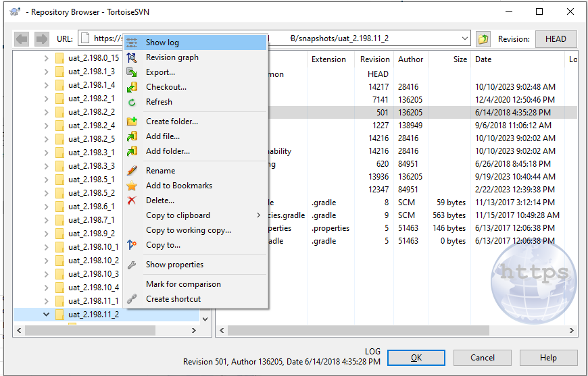Viewport: 588px width, 376px height.
Task: Click the Revision graph icon
Action: 132,57
